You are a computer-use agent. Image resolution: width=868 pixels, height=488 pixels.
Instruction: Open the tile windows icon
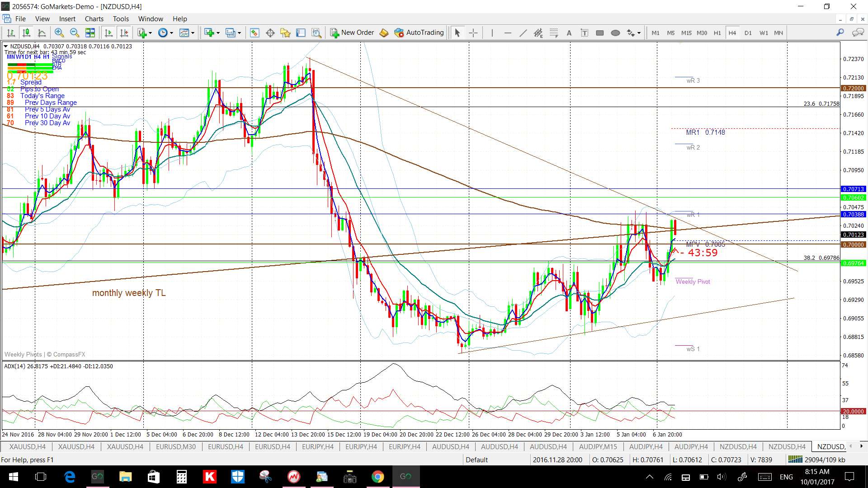click(90, 33)
